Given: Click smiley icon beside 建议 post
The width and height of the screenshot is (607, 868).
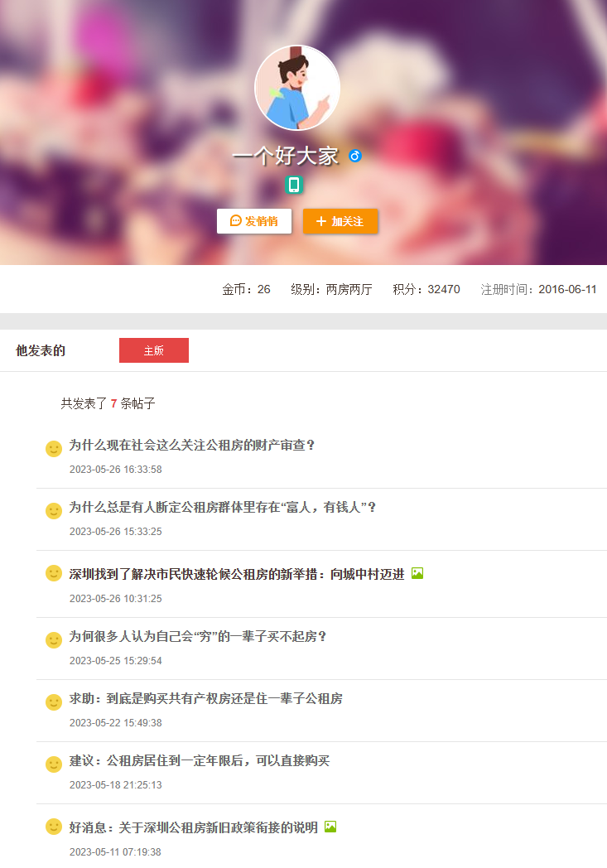Looking at the screenshot, I should click(54, 764).
